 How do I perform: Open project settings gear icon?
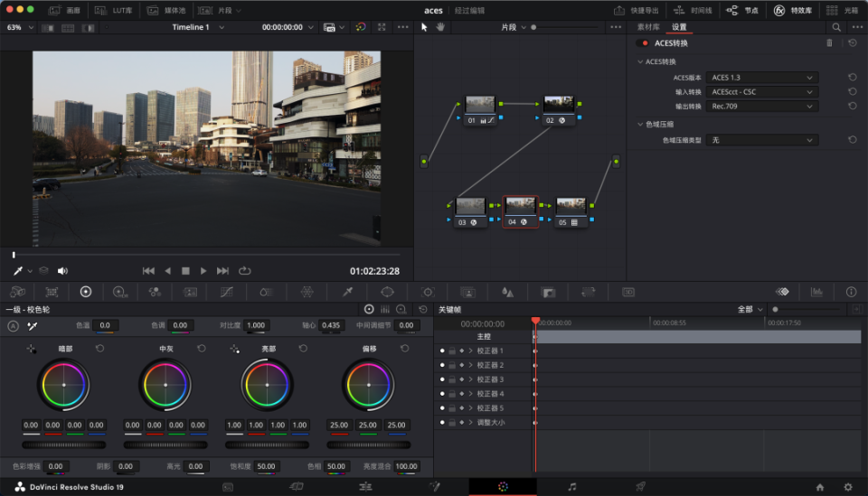tap(847, 487)
